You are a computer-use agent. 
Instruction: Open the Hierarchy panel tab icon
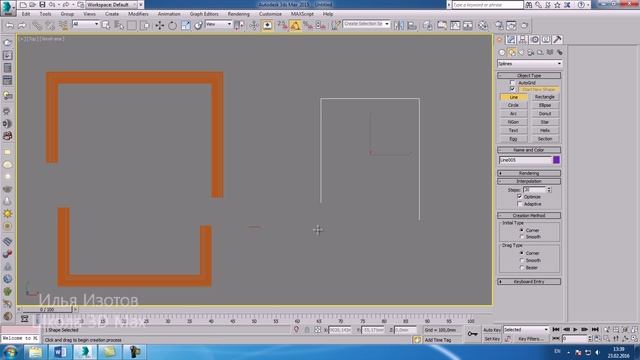(523, 40)
